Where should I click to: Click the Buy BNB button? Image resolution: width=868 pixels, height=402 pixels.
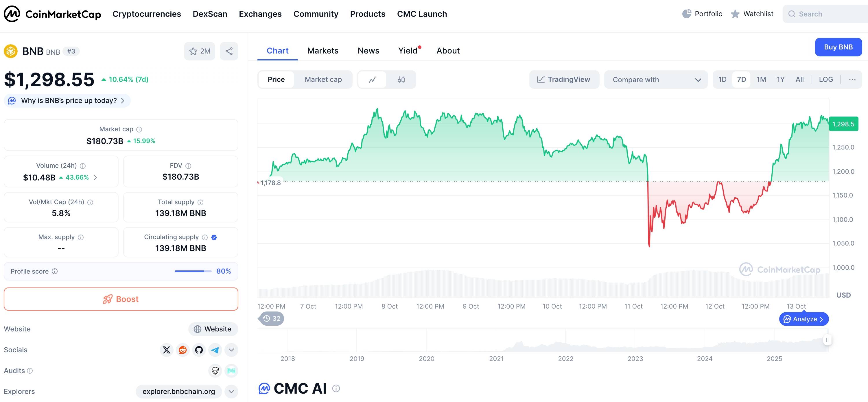(x=838, y=47)
